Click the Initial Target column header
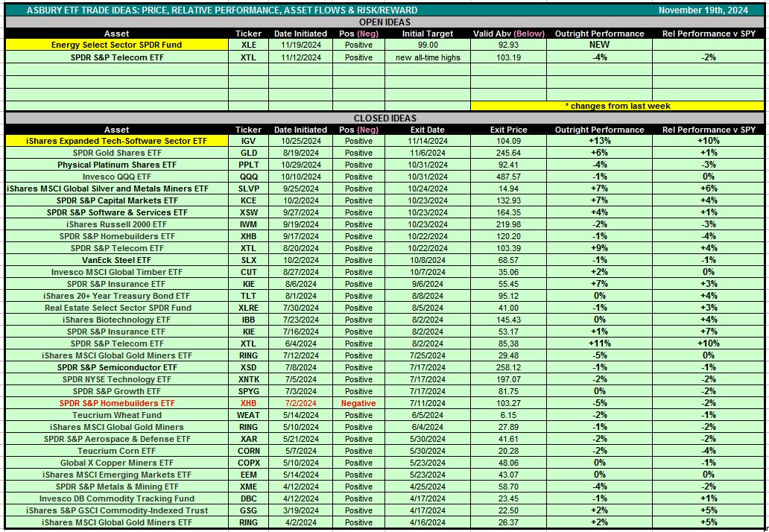This screenshot has width=769, height=532. coord(428,34)
